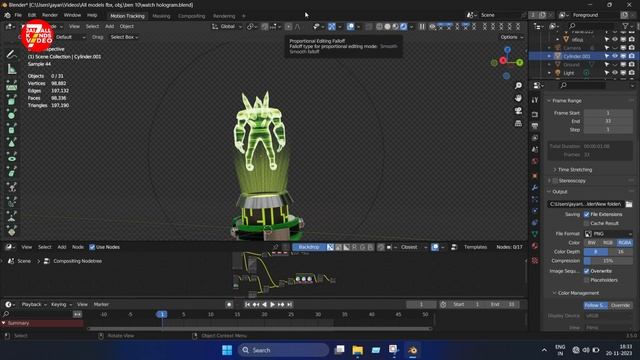This screenshot has width=640, height=360.
Task: Open the Object properties tab
Action: pyautogui.click(x=535, y=176)
